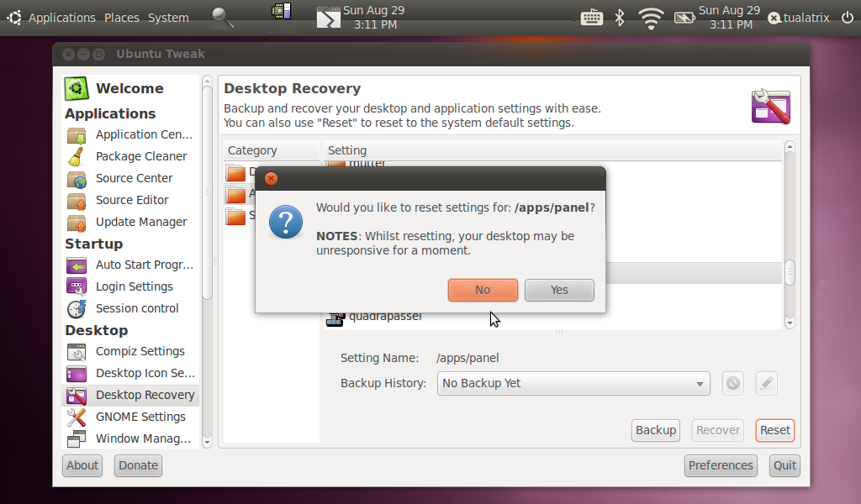Open the battery indicator menu

pos(684,18)
